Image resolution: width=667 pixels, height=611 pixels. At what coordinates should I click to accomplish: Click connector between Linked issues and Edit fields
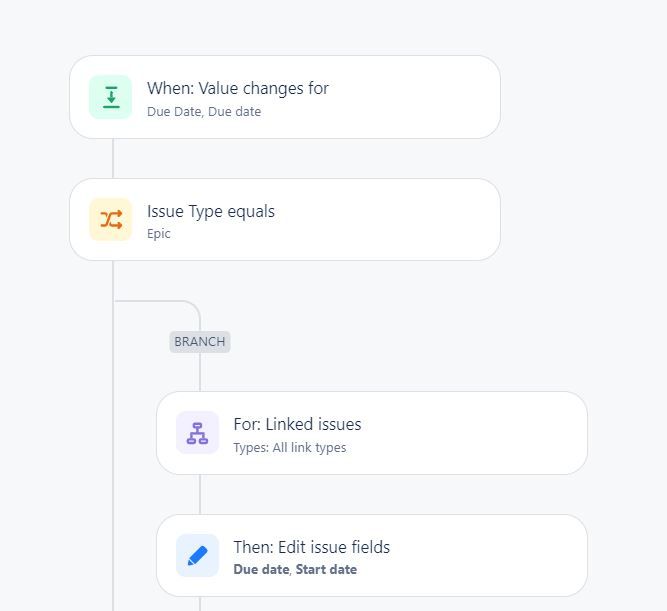tap(200, 494)
